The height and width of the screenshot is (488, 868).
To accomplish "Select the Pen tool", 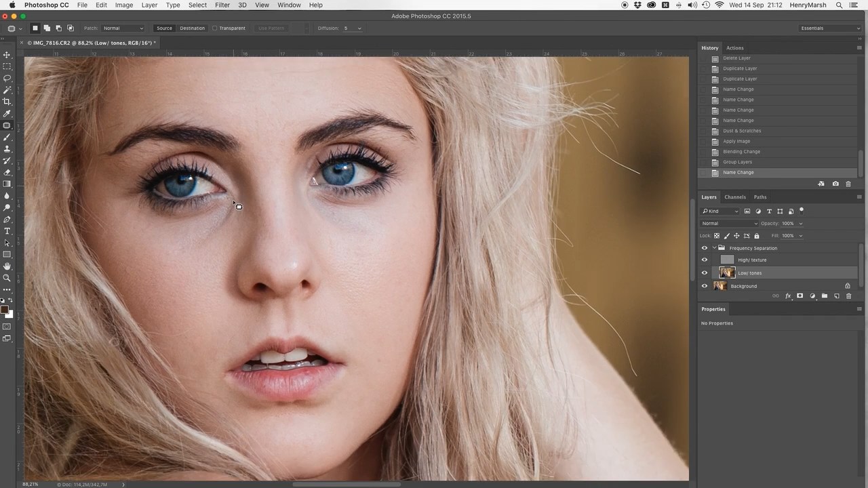I will coord(7,220).
